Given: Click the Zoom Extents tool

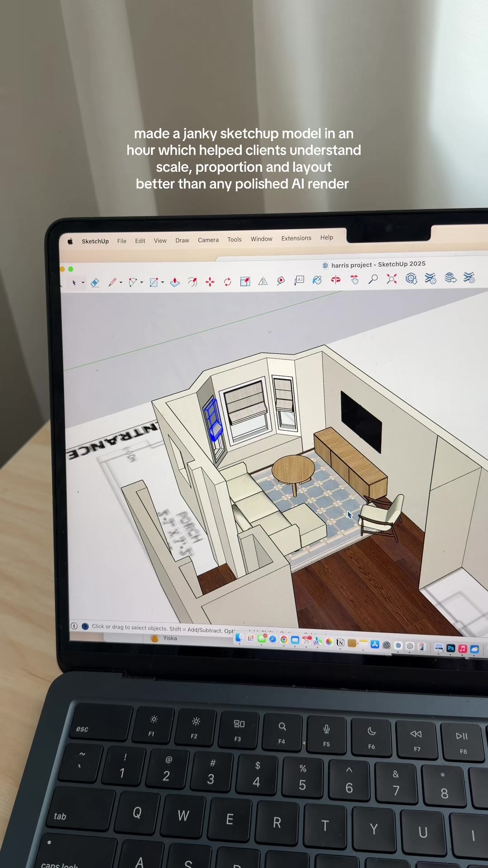Looking at the screenshot, I should [392, 279].
